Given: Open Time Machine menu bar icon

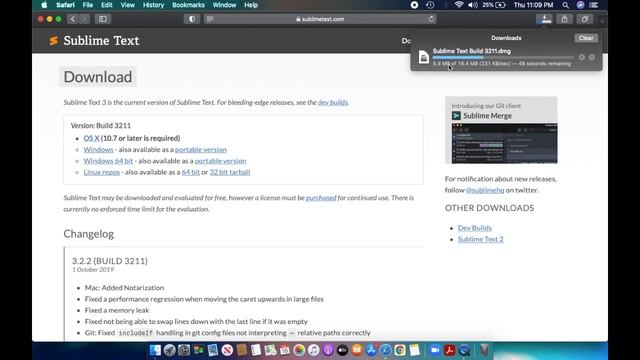Looking at the screenshot, I should pyautogui.click(x=430, y=5).
